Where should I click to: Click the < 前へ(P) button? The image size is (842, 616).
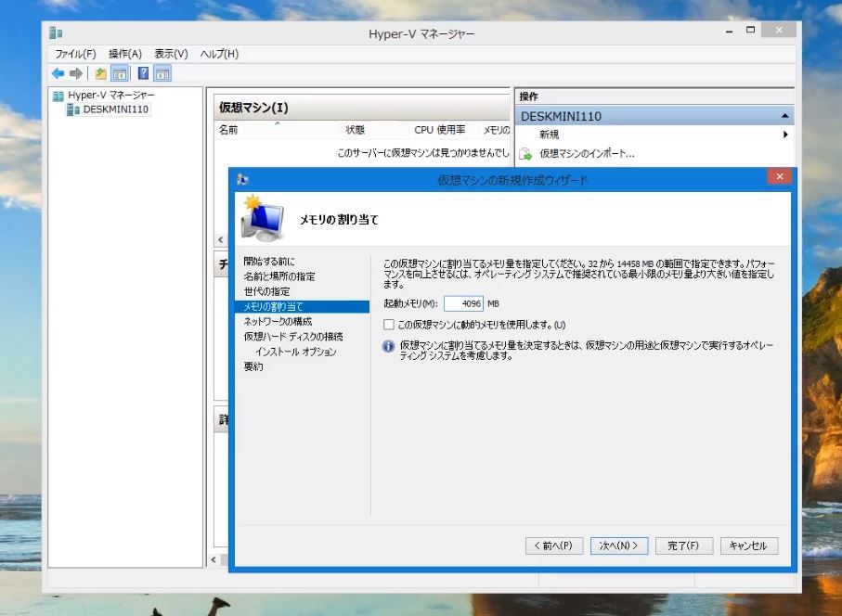pos(554,545)
